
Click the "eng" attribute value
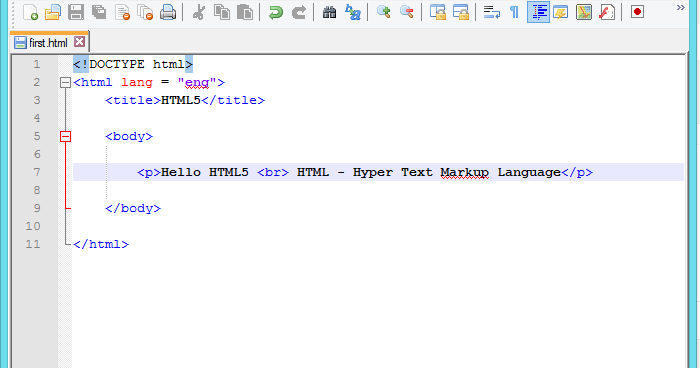point(197,83)
